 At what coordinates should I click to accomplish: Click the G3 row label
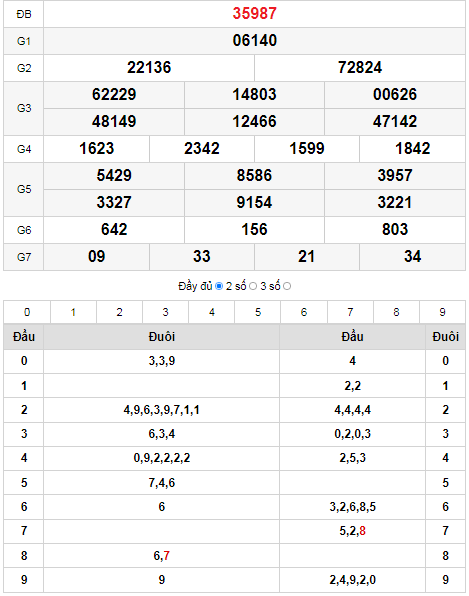click(24, 108)
